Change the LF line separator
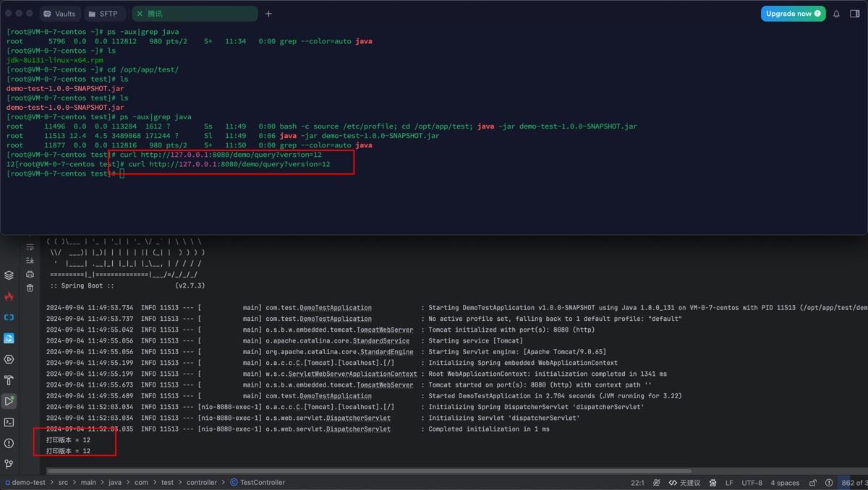 click(x=729, y=482)
